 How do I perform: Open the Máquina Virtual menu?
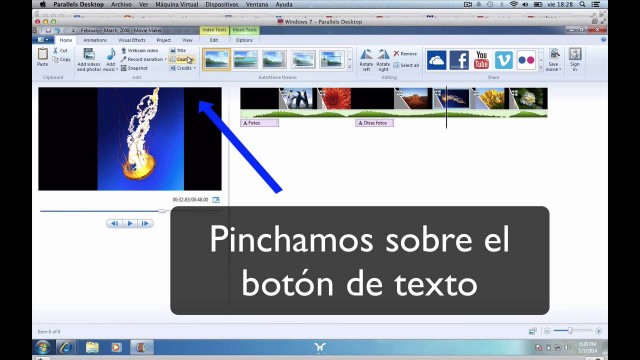[176, 4]
